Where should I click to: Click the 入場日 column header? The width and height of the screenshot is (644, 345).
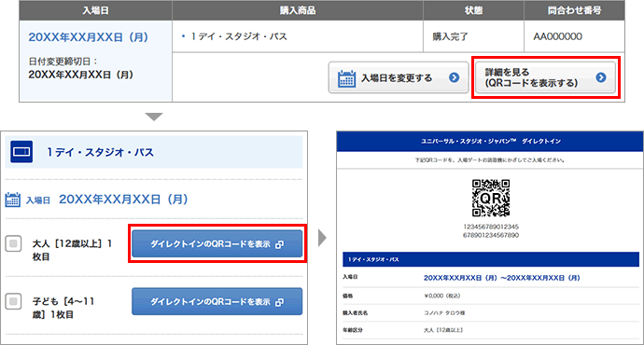coord(96,10)
